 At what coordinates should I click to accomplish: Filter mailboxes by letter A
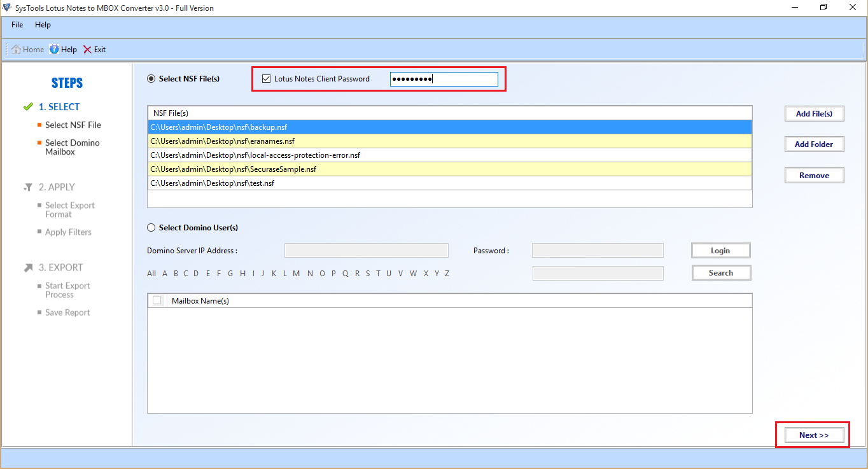(165, 274)
